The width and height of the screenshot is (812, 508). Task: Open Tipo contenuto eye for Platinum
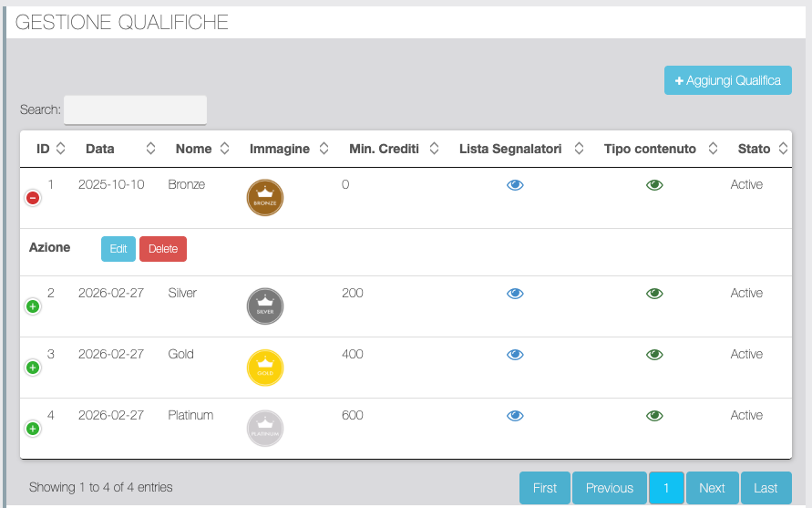(654, 416)
